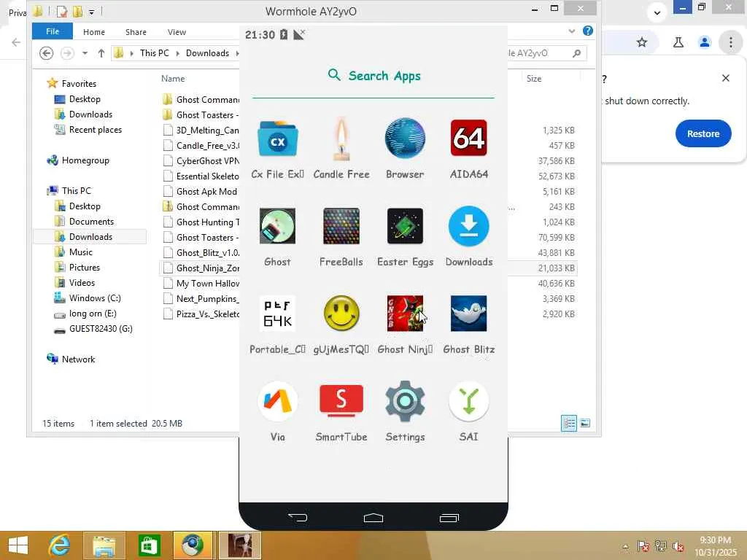Image resolution: width=747 pixels, height=560 pixels.
Task: Click the search magnifier in Explorer
Action: (576, 52)
